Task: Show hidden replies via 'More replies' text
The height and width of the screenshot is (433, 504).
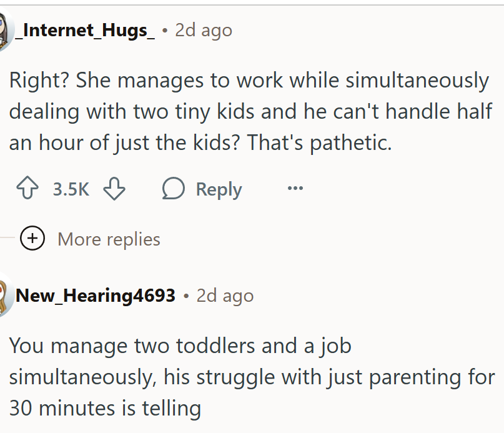Action: [109, 239]
